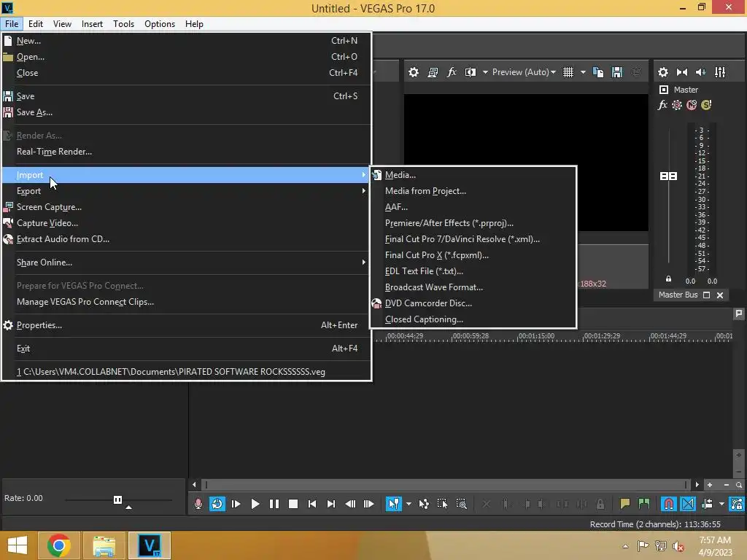Viewport: 747px width, 560px height.
Task: Select the Normal Edit tool
Action: click(x=393, y=504)
